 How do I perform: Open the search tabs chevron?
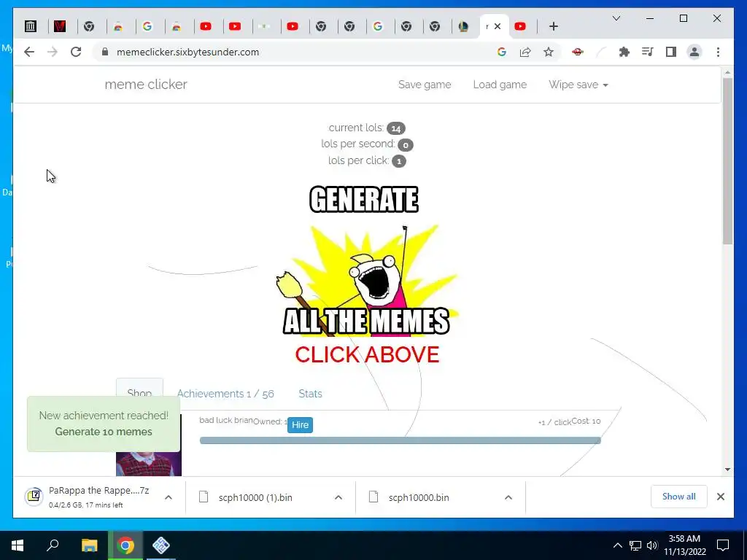(616, 18)
